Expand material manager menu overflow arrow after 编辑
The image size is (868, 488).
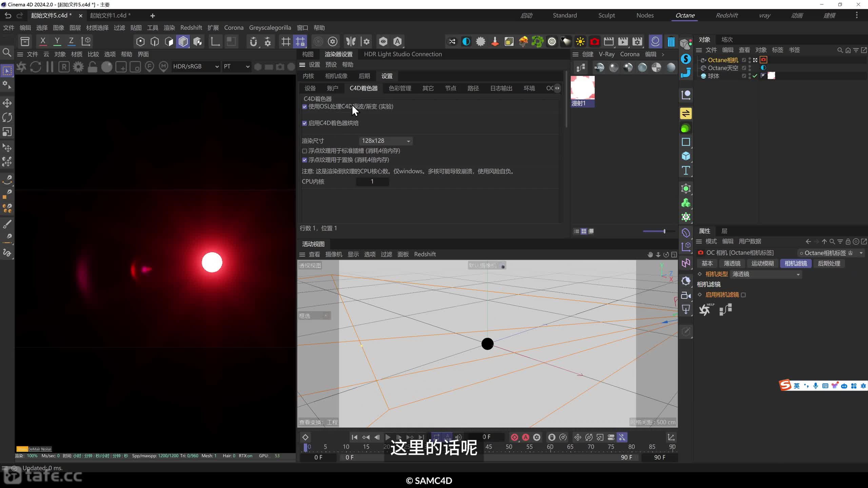(x=663, y=54)
